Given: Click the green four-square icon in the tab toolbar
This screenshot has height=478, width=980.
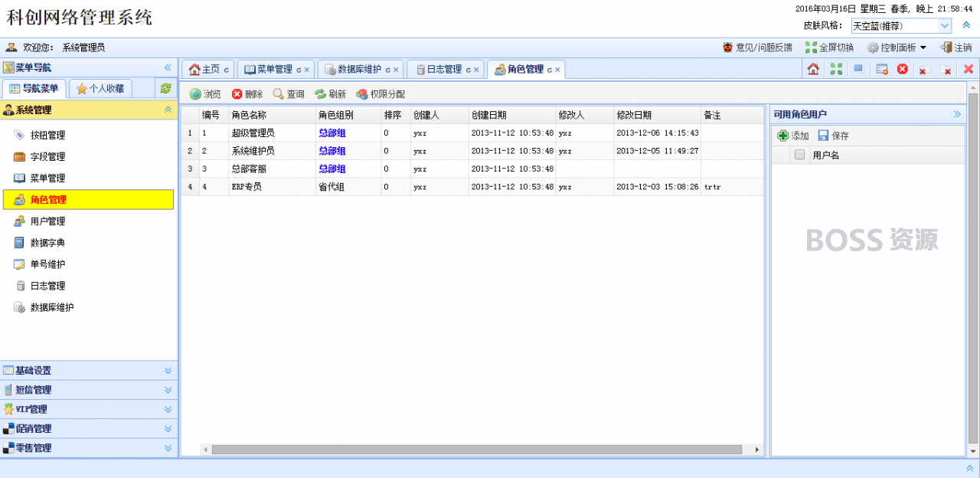Looking at the screenshot, I should [836, 69].
